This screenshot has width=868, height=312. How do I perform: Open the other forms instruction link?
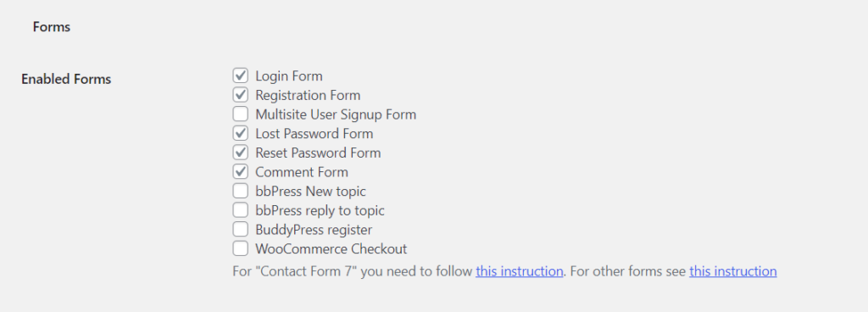pos(733,271)
